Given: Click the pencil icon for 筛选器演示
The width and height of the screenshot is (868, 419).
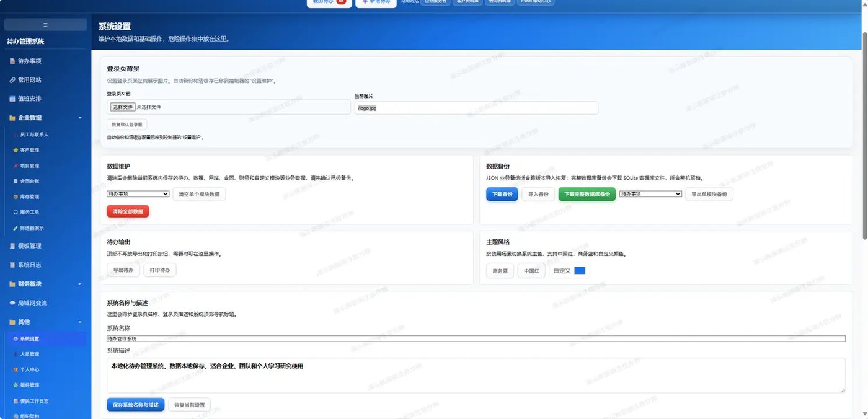Looking at the screenshot, I should (x=15, y=228).
